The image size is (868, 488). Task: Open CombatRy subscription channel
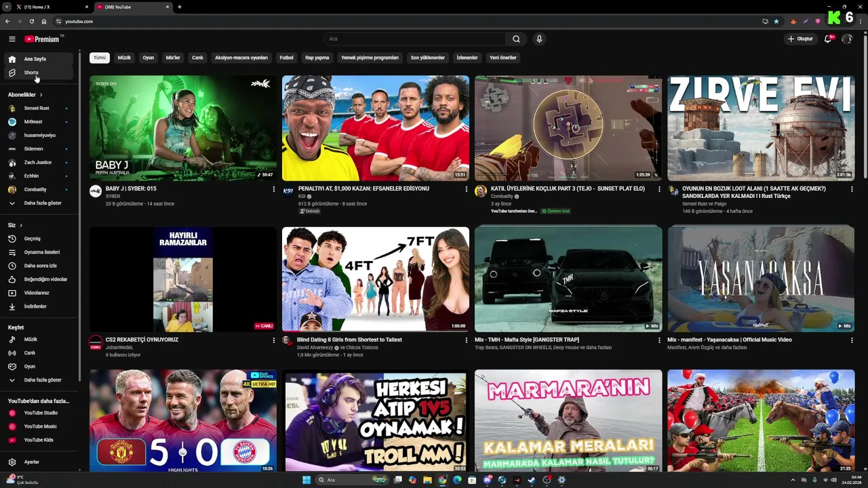pos(38,189)
